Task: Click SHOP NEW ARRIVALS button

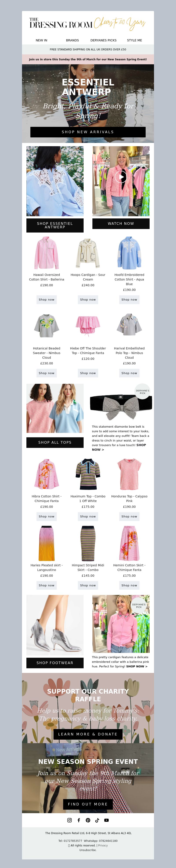Action: coord(88,132)
